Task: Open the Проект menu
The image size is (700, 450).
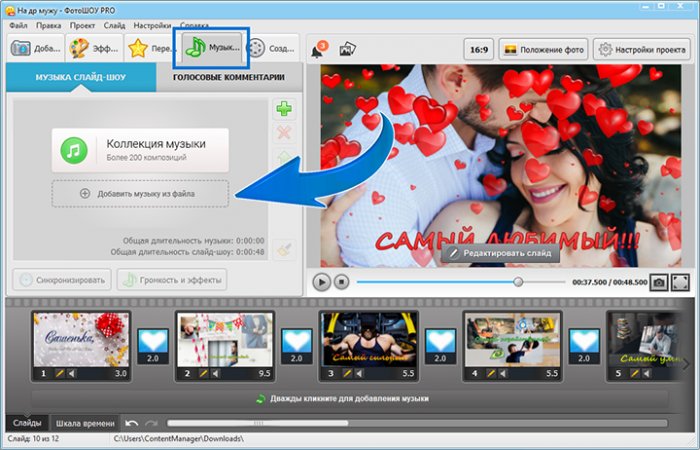Action: [81, 24]
